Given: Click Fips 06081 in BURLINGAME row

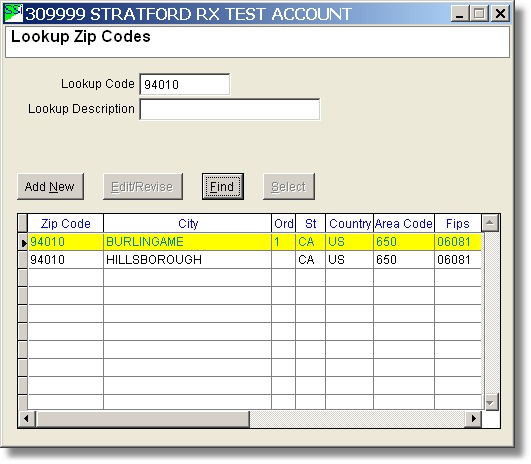Looking at the screenshot, I should tap(458, 242).
